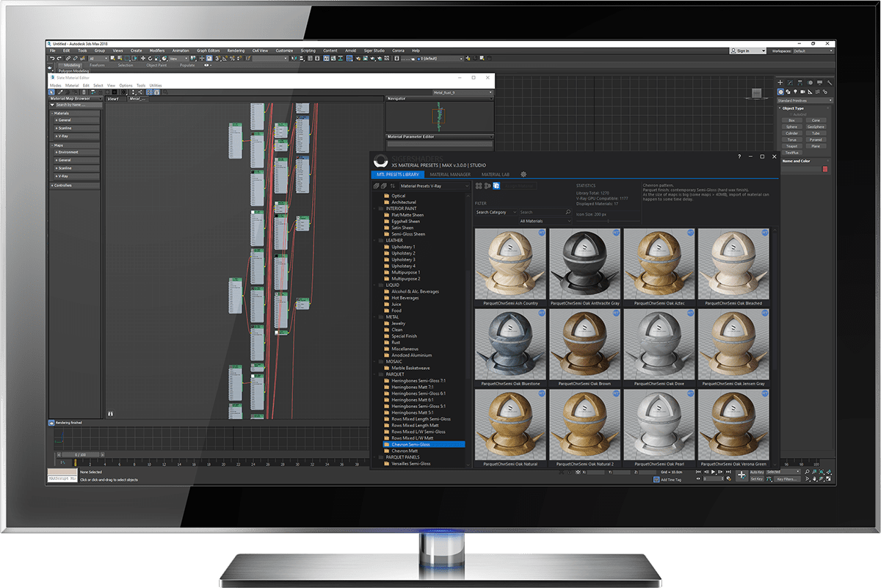Screen dimensions: 881x588
Task: Click the Search by Name field
Action: [x=79, y=105]
